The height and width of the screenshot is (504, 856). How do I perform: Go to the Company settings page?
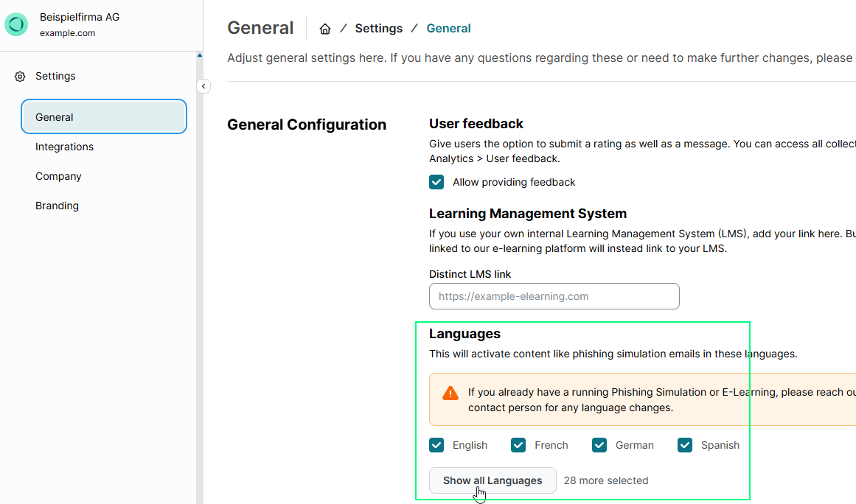point(58,176)
